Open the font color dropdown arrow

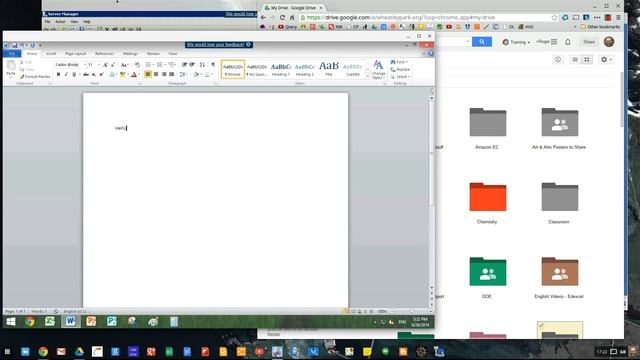pos(139,74)
